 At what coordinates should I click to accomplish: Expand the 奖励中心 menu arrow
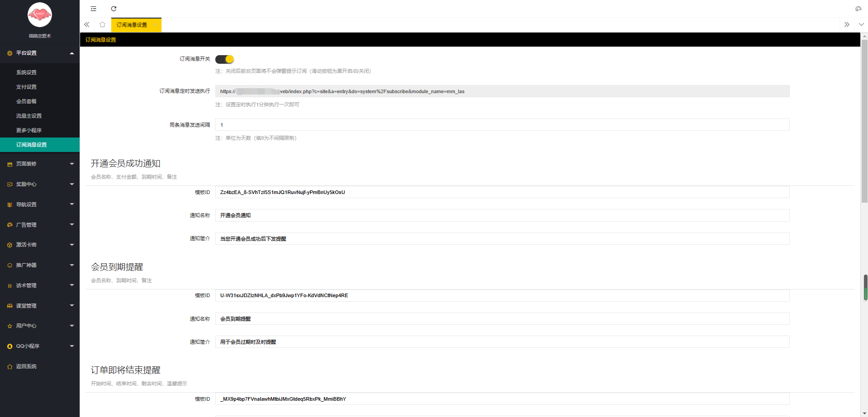click(72, 184)
